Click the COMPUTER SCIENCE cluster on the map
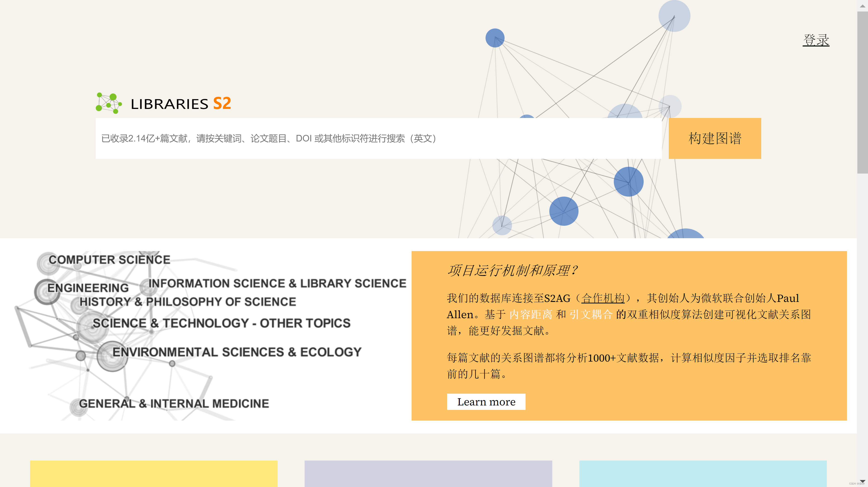 pyautogui.click(x=109, y=260)
